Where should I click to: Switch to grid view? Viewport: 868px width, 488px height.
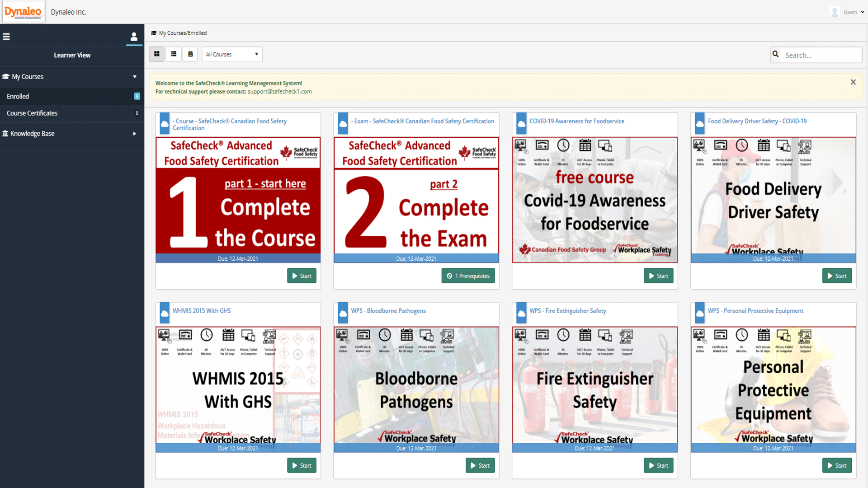(157, 54)
